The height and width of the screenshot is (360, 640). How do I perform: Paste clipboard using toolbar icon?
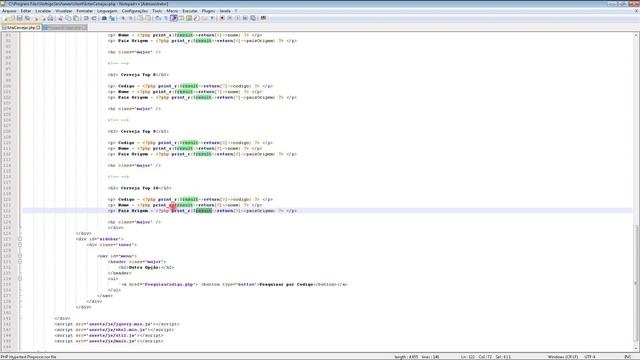click(76, 18)
